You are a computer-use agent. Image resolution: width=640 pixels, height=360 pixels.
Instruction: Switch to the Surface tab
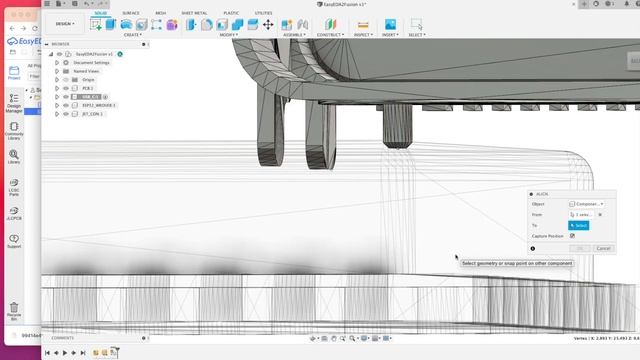(131, 13)
